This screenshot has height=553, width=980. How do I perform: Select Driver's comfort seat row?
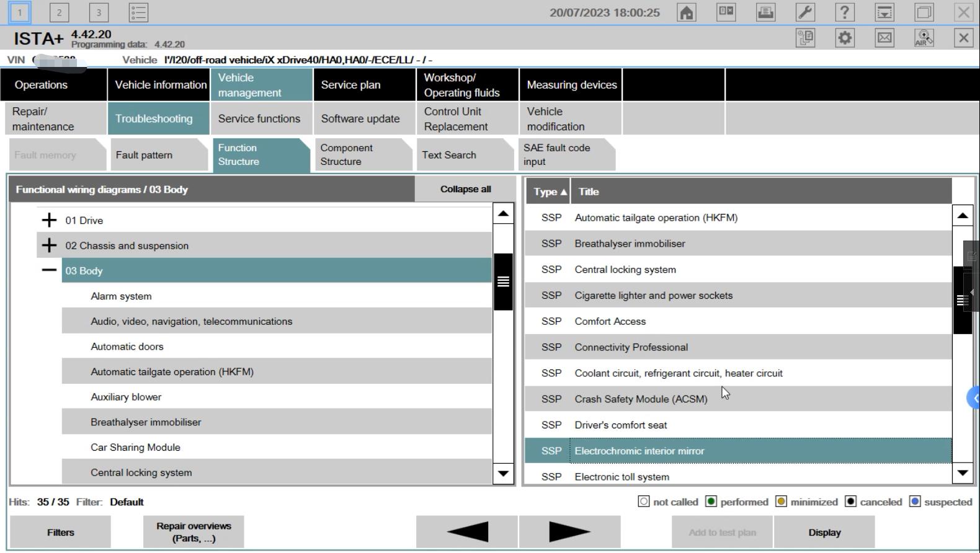click(x=738, y=425)
